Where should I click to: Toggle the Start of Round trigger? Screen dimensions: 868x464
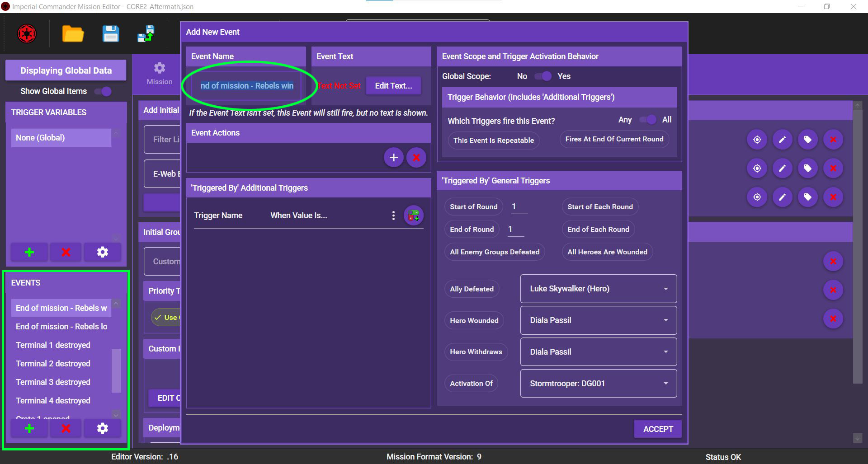(473, 207)
